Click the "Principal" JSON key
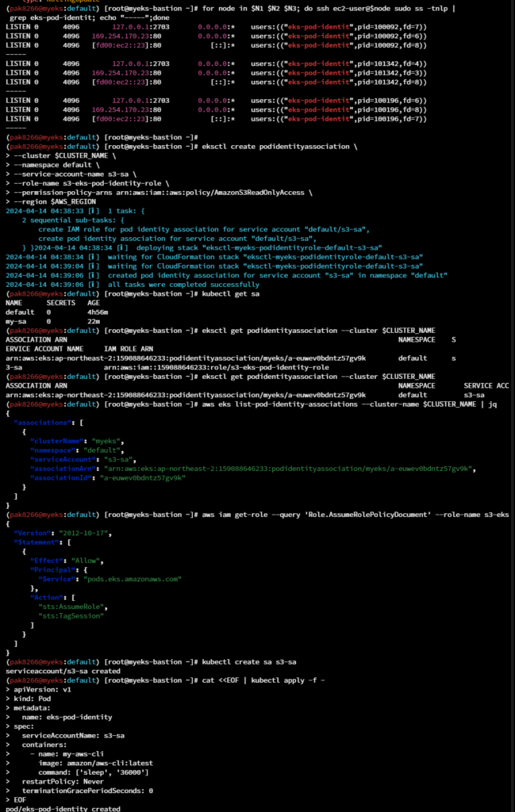The image size is (515, 812). pos(53,570)
